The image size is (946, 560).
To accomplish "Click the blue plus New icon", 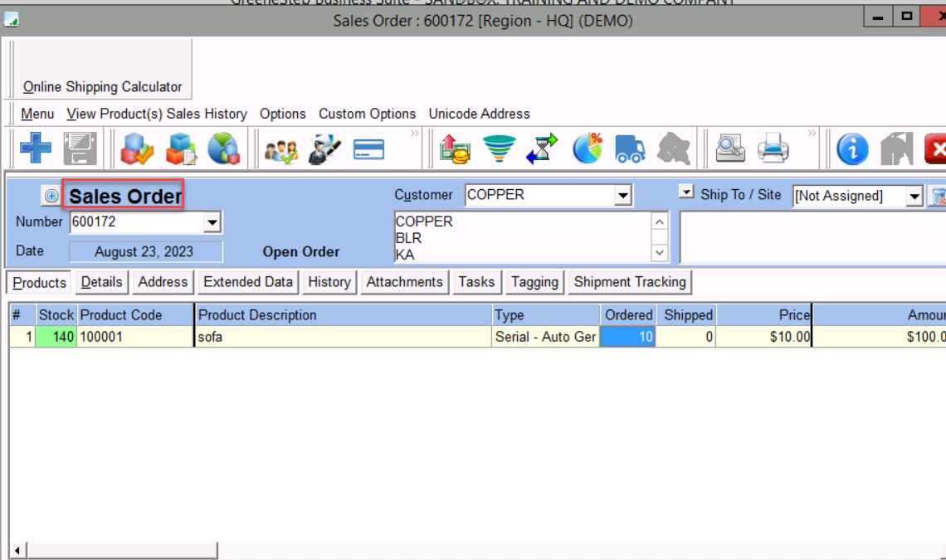I will (36, 149).
